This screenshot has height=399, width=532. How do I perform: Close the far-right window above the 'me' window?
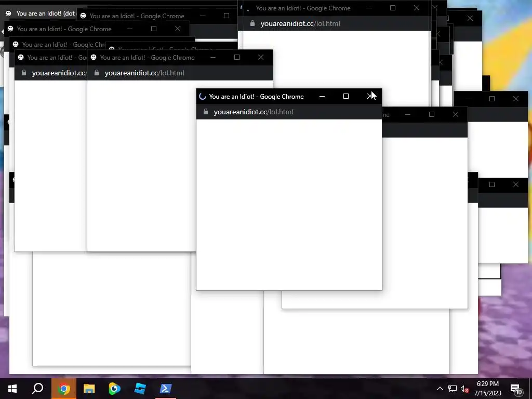point(516,99)
